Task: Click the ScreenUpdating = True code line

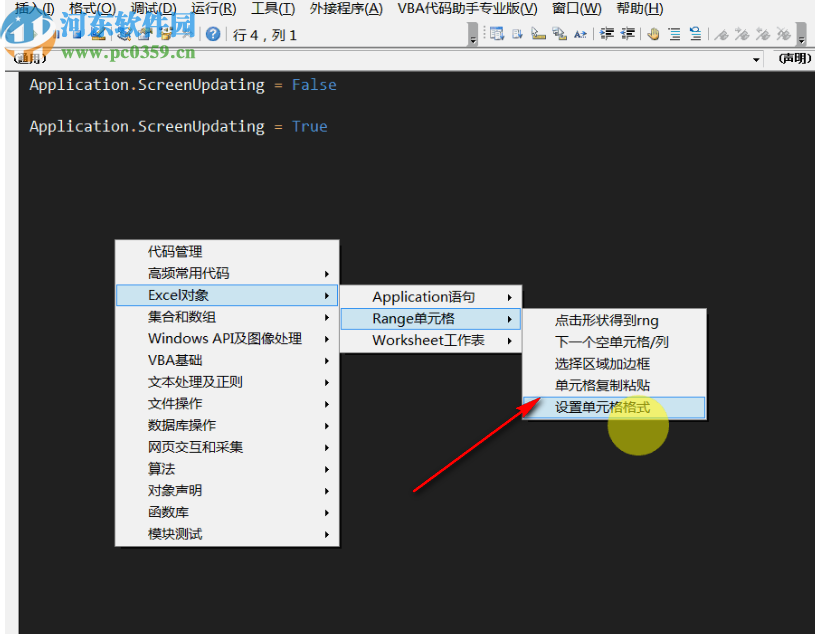Action: point(178,126)
